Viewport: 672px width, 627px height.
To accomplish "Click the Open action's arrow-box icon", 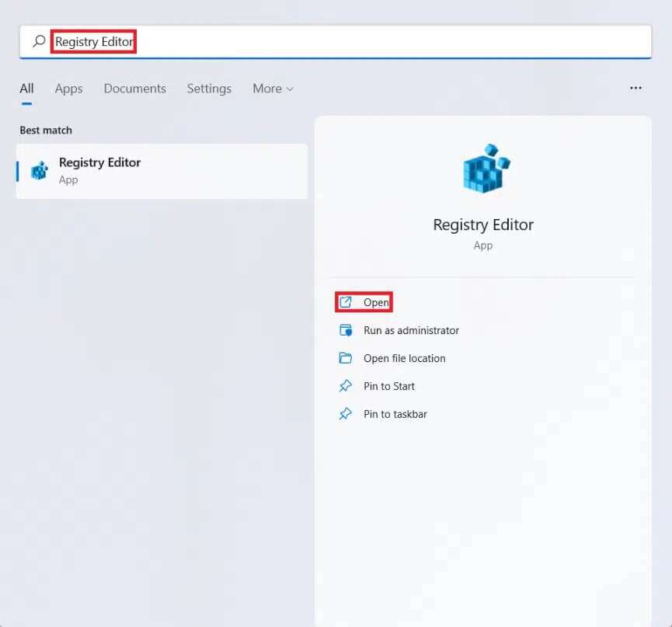I will point(346,302).
